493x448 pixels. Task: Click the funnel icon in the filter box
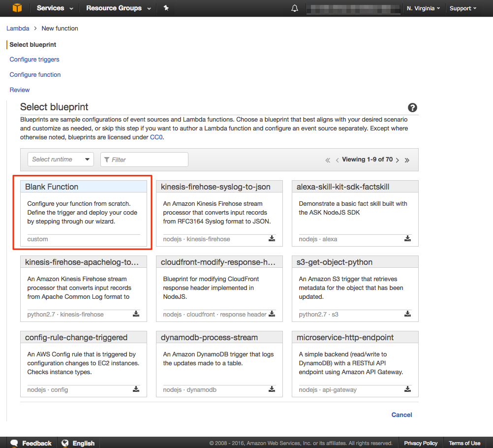(107, 159)
